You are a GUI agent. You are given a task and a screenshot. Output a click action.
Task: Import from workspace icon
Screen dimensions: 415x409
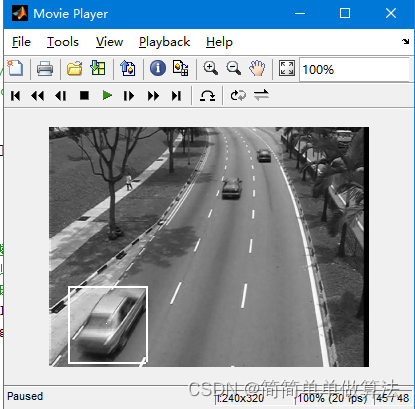[98, 68]
